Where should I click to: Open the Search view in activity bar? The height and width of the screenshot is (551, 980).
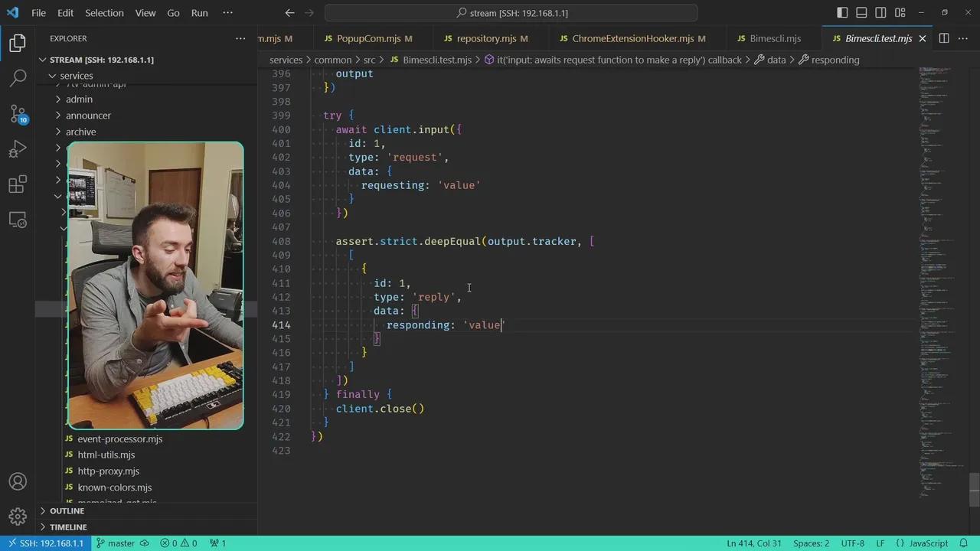point(18,78)
